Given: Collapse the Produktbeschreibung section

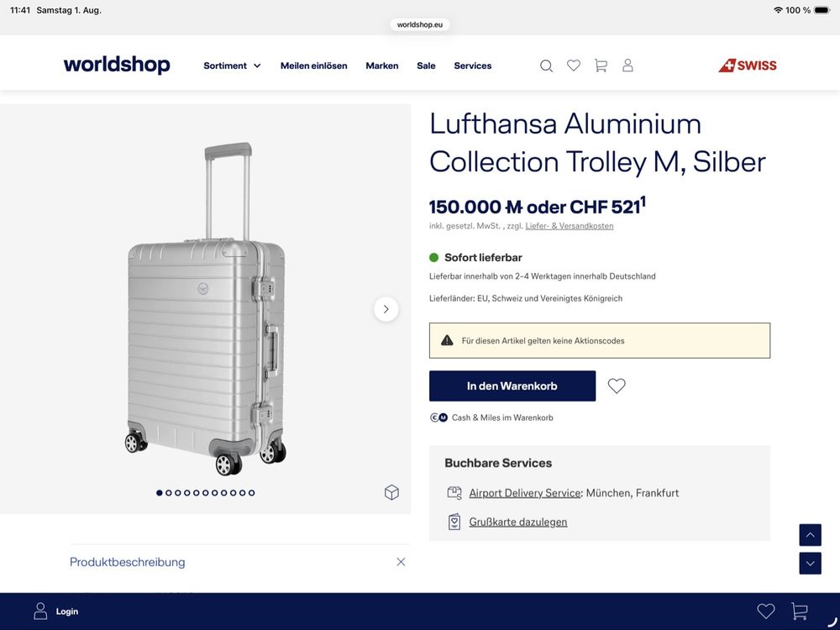Looking at the screenshot, I should point(401,561).
